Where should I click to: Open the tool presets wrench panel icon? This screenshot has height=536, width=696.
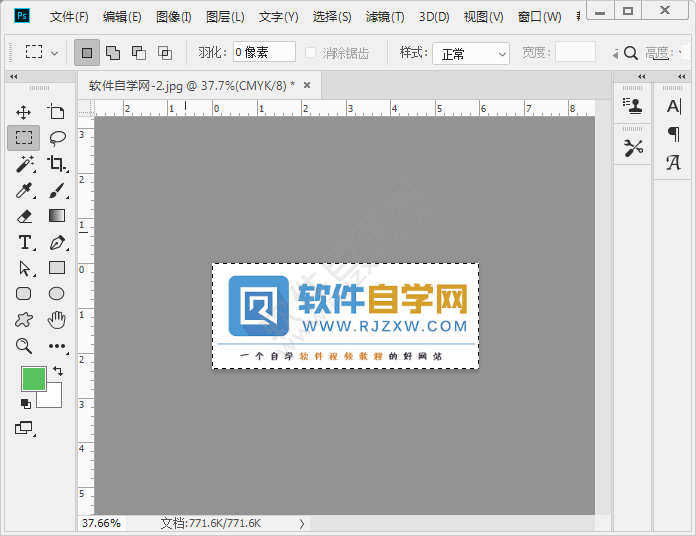[633, 148]
